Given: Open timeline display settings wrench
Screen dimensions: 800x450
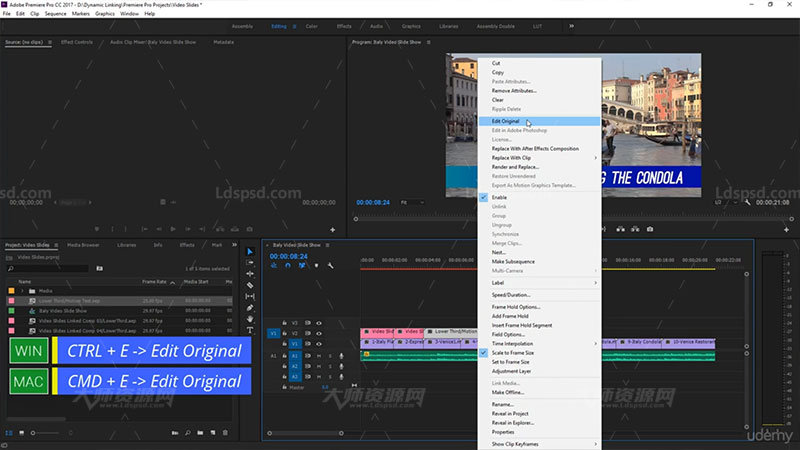Looking at the screenshot, I should [331, 265].
